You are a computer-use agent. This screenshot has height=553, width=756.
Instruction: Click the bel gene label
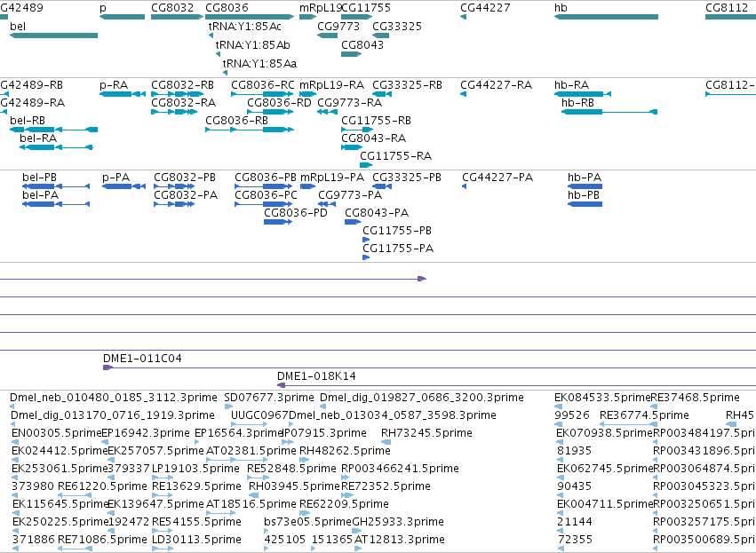point(18,27)
